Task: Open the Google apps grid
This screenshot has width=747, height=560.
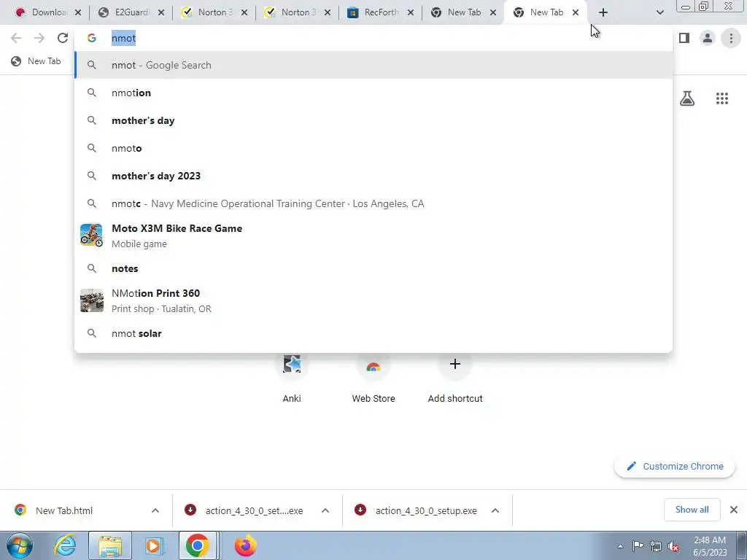Action: 721,98
